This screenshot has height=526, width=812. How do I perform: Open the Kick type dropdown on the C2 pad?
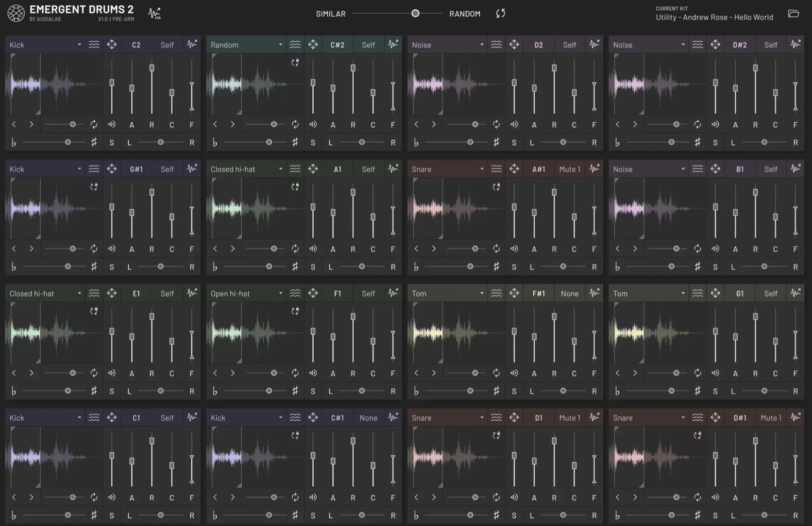click(45, 45)
